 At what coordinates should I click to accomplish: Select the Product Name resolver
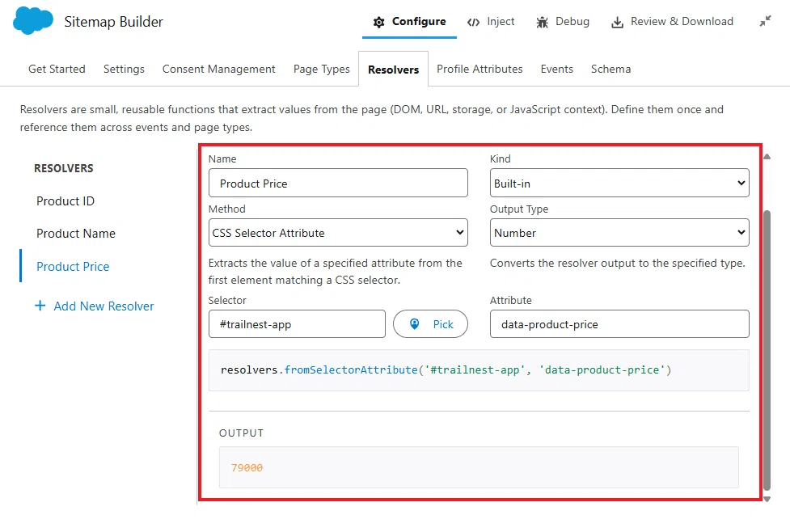coord(76,233)
